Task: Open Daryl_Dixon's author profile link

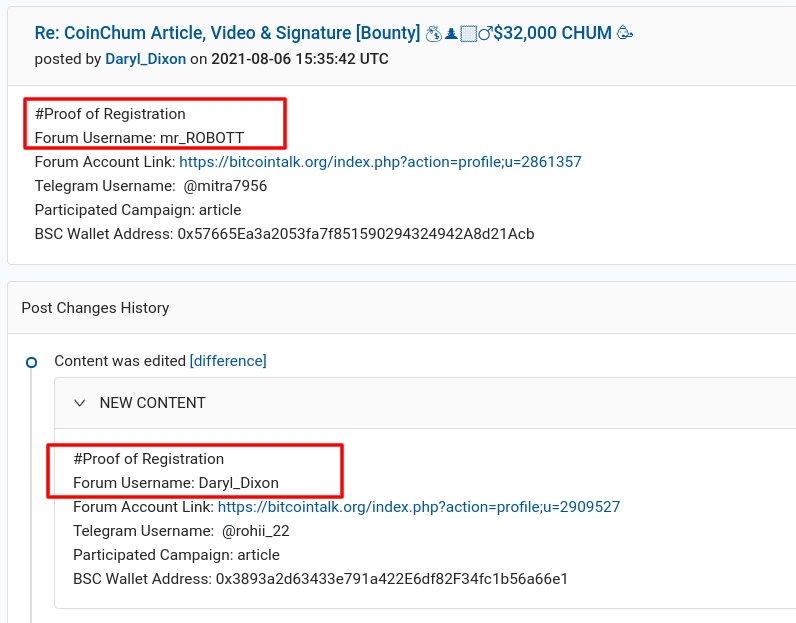Action: coord(145,59)
